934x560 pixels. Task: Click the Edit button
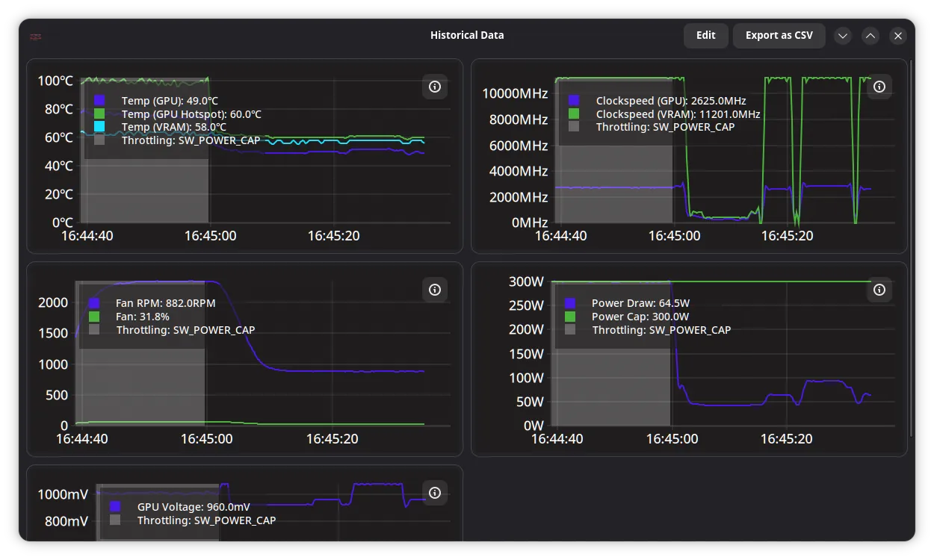tap(706, 35)
